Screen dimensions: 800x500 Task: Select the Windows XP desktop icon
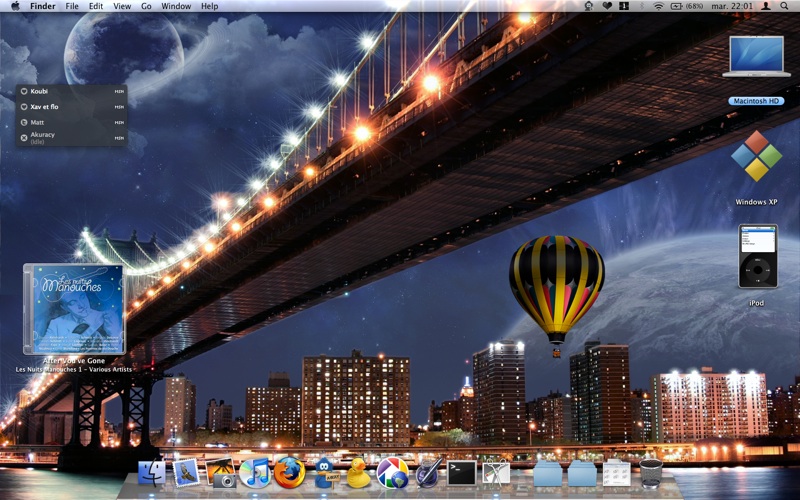[x=756, y=168]
